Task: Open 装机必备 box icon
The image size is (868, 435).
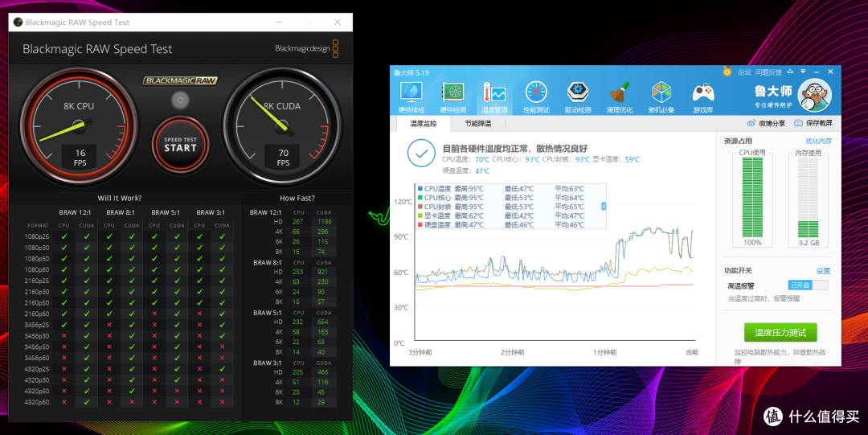Action: [x=661, y=92]
